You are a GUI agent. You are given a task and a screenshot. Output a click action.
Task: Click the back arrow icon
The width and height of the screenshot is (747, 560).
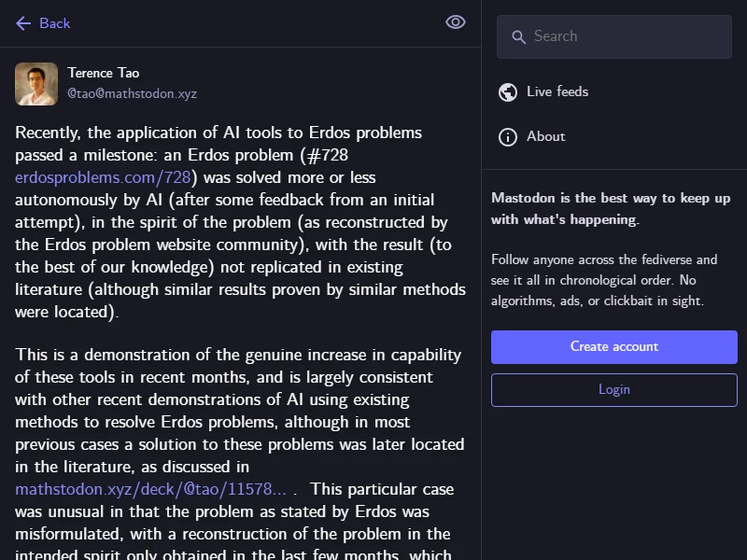(x=23, y=23)
